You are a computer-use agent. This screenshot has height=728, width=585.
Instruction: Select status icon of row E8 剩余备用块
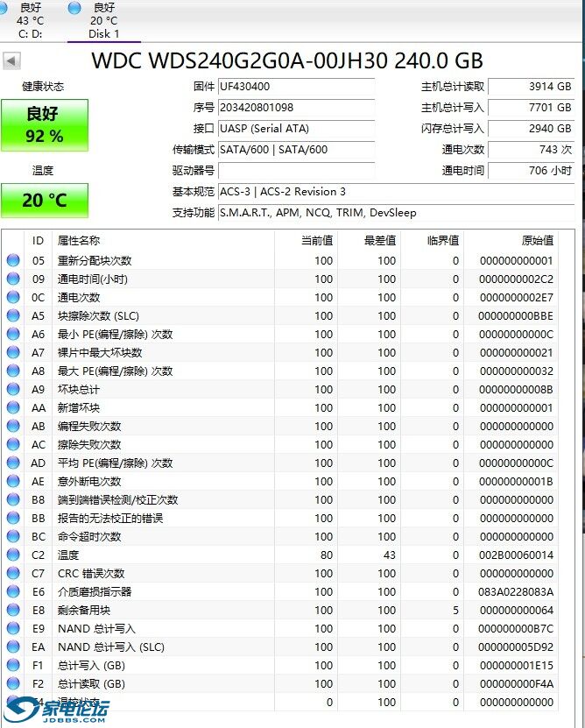tap(13, 610)
